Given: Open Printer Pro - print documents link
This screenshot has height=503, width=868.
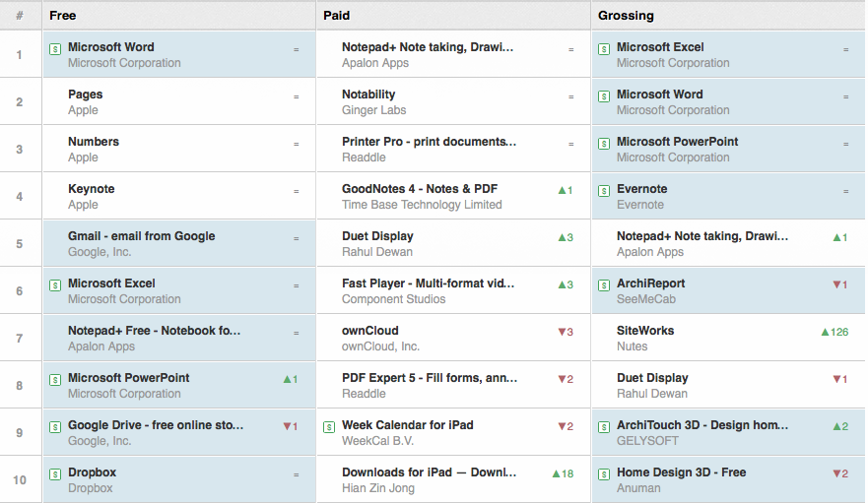Looking at the screenshot, I should pyautogui.click(x=429, y=142).
